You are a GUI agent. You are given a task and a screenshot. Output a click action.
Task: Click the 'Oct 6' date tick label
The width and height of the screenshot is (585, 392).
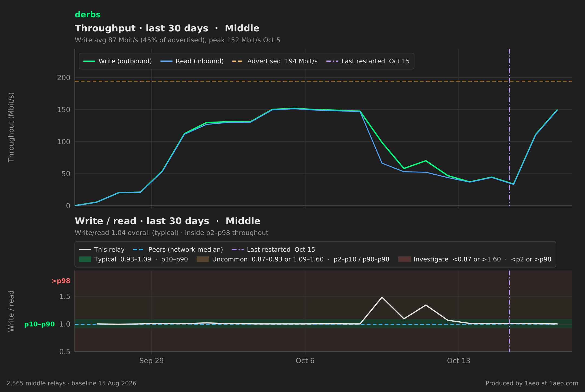[x=305, y=361]
